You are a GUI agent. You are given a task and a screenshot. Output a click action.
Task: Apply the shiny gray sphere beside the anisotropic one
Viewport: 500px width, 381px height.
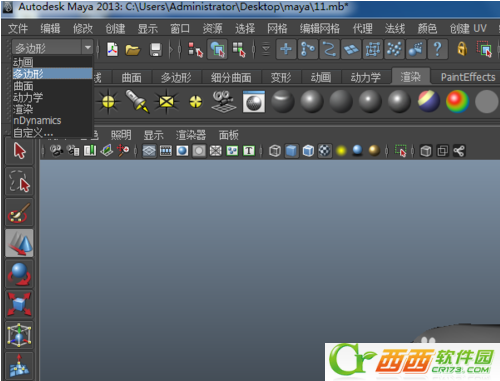tap(312, 101)
